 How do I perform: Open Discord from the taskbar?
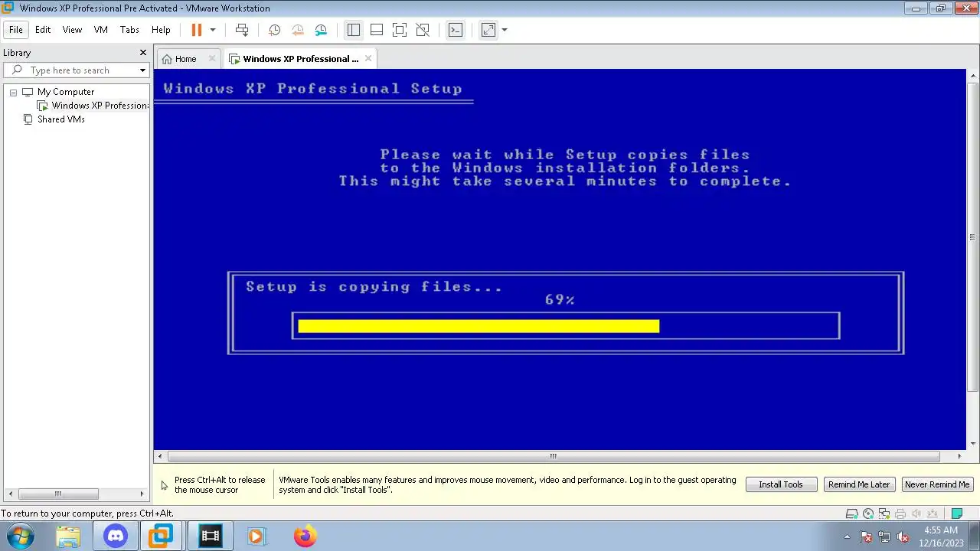(116, 536)
